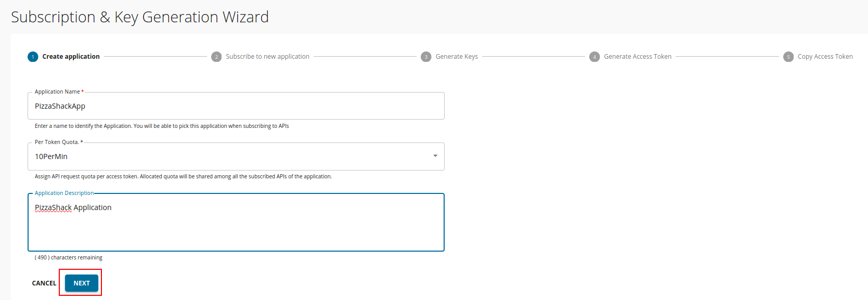868x300 pixels.
Task: Click the NEXT button
Action: pos(82,283)
